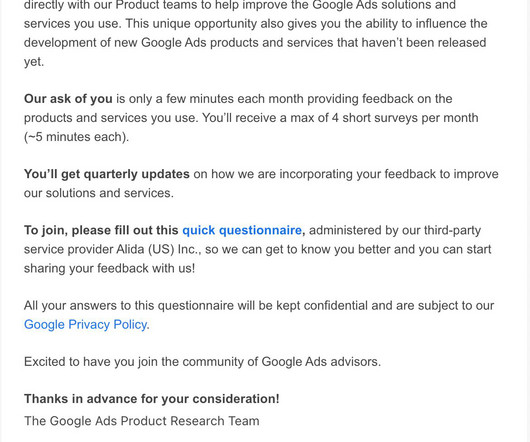Image resolution: width=530 pixels, height=442 pixels.
Task: Click "The Google Ads Product Research Team" signature
Action: click(142, 421)
